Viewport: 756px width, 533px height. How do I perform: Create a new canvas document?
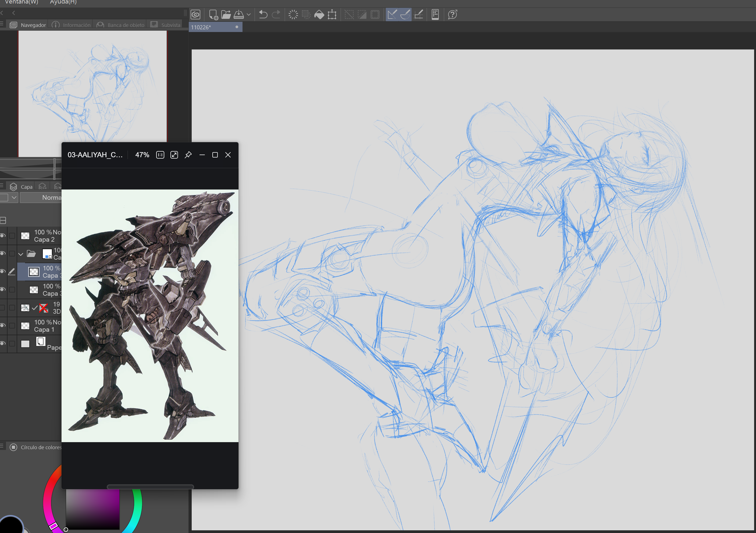(213, 15)
